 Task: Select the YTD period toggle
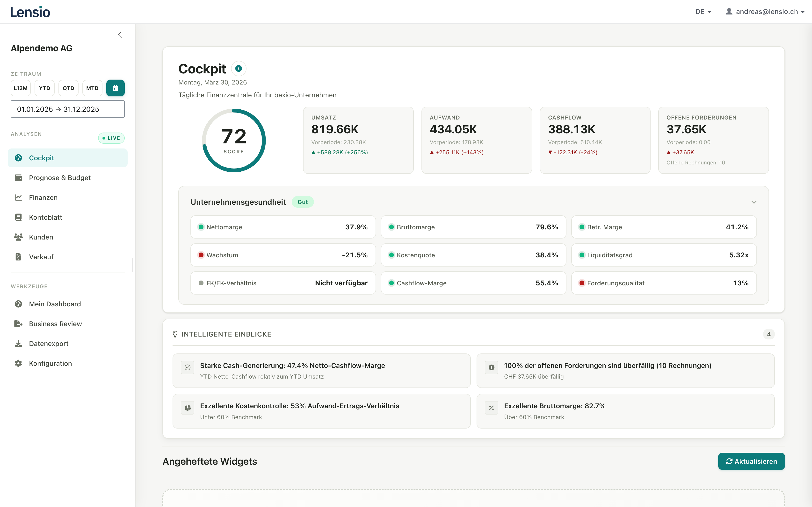pyautogui.click(x=44, y=88)
